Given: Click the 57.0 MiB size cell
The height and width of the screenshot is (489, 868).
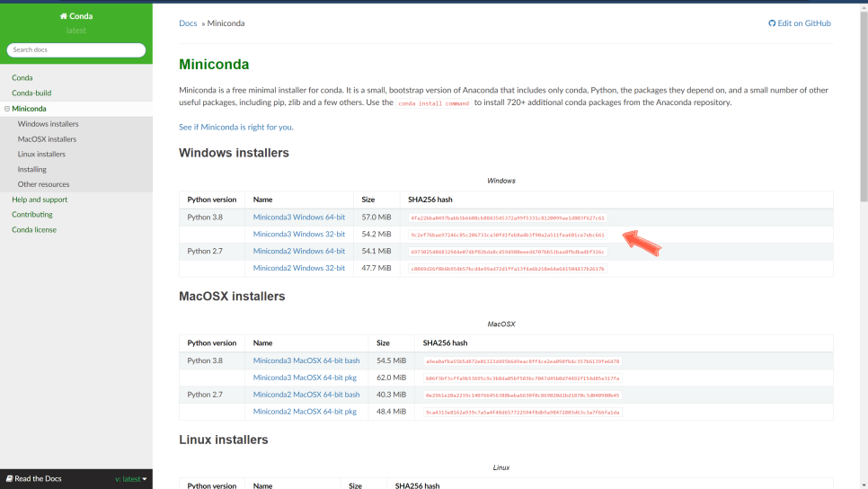Looking at the screenshot, I should tap(376, 218).
